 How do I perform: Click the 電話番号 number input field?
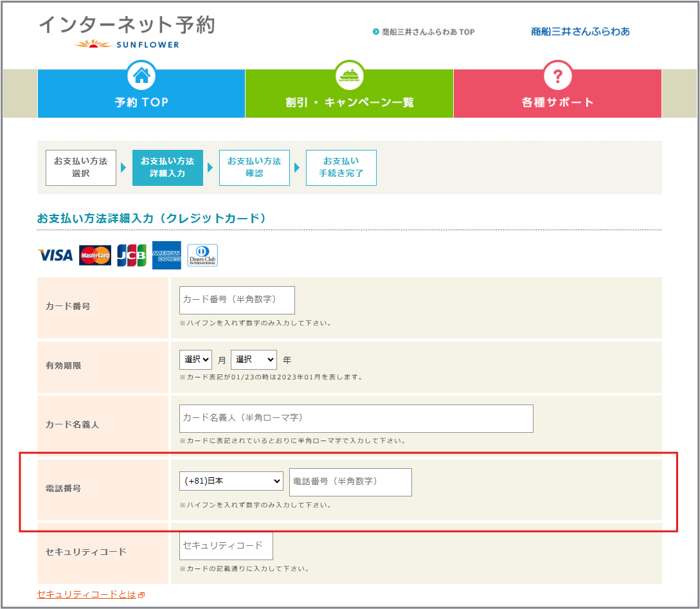pos(350,482)
